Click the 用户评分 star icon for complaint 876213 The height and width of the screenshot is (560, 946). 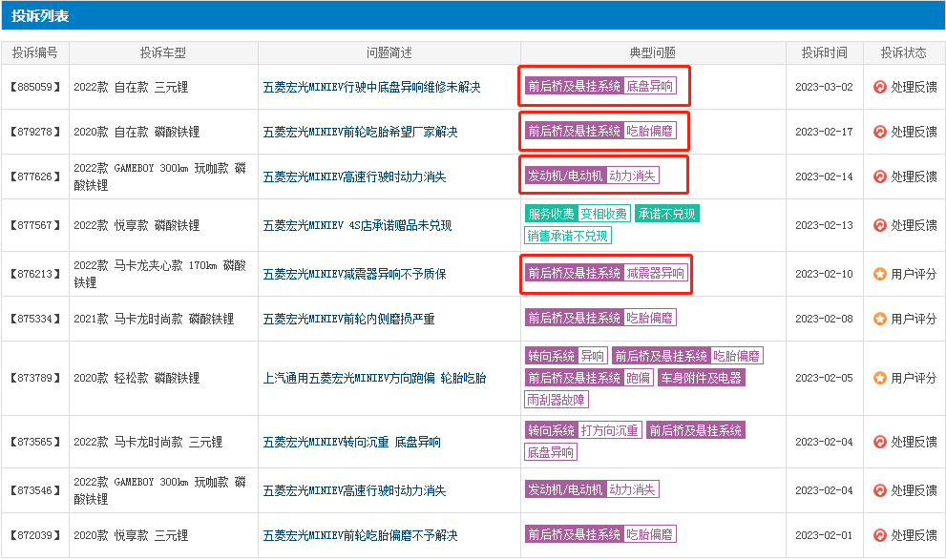(x=879, y=274)
